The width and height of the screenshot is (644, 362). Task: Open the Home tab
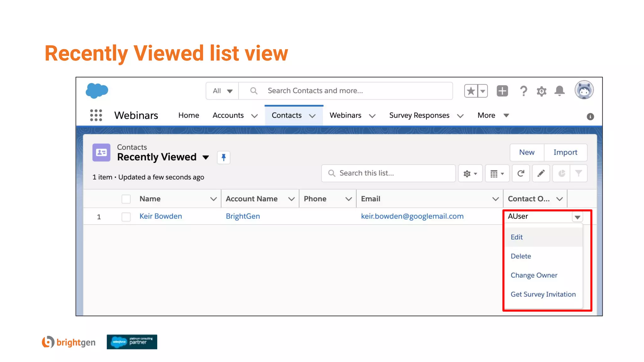pos(189,115)
